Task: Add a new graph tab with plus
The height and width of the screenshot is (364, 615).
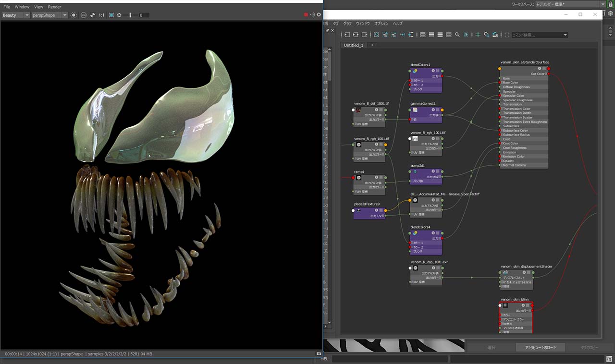Action: tap(372, 45)
